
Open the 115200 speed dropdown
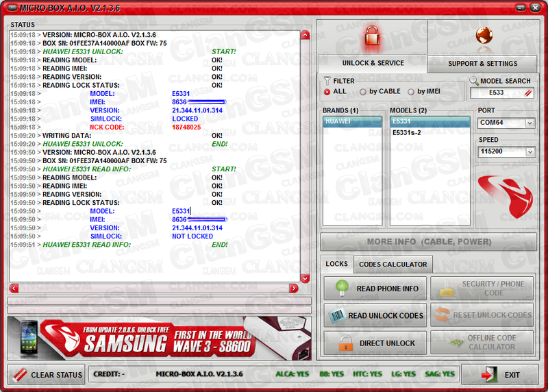(530, 151)
